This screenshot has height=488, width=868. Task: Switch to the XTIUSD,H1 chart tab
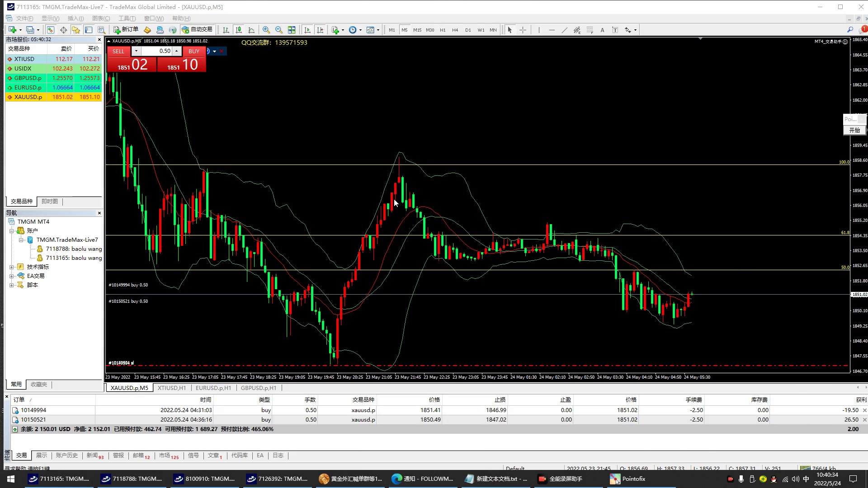[x=171, y=388]
